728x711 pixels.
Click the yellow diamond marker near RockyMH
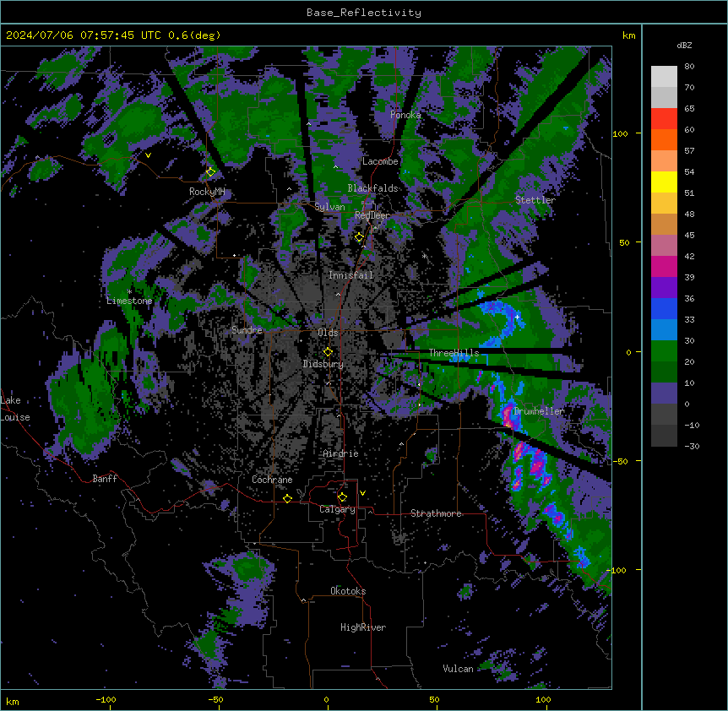(x=210, y=171)
